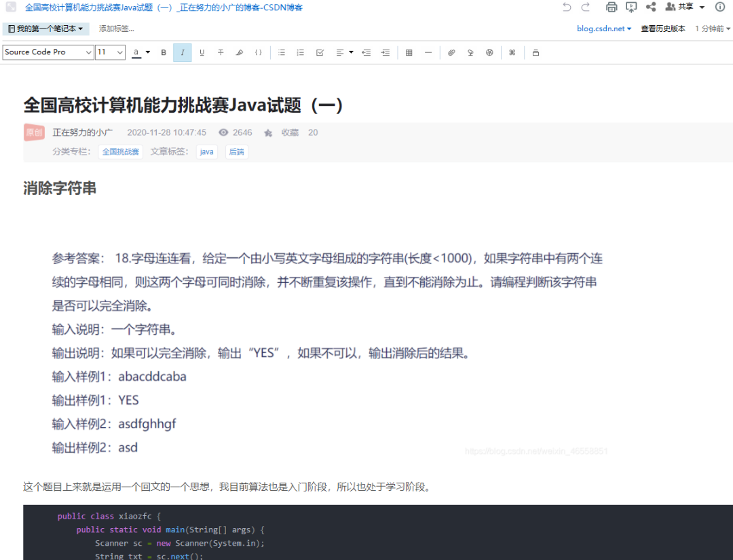Open the font size 11 dropdown
The width and height of the screenshot is (733, 560).
(110, 52)
